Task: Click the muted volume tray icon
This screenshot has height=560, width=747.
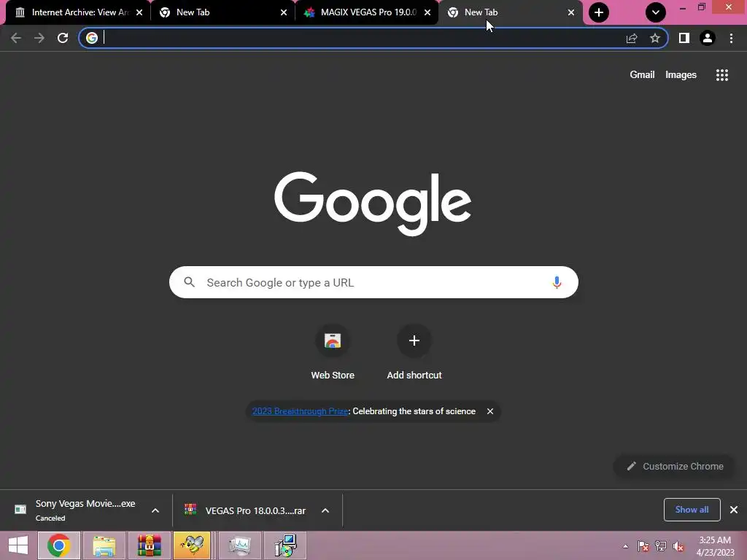Action: (x=678, y=545)
